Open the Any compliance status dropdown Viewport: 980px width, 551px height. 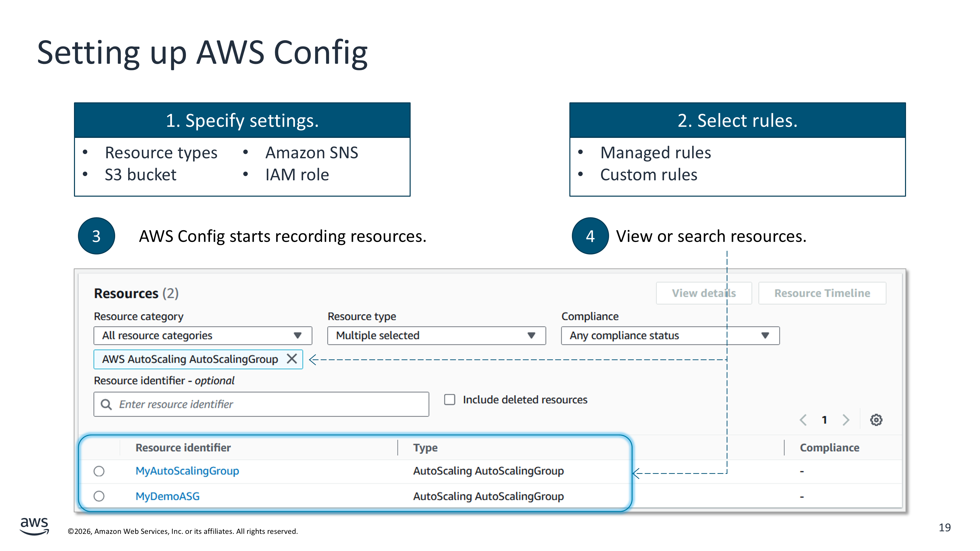(x=670, y=335)
